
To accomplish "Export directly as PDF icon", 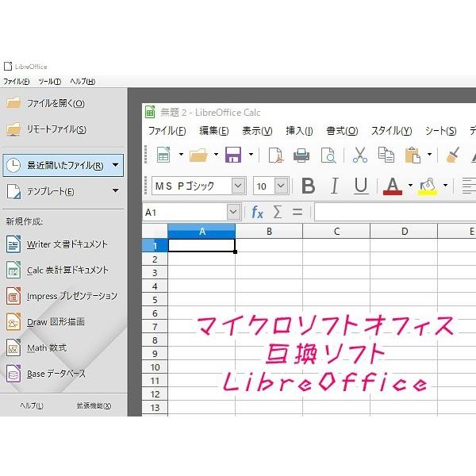I will pyautogui.click(x=276, y=155).
